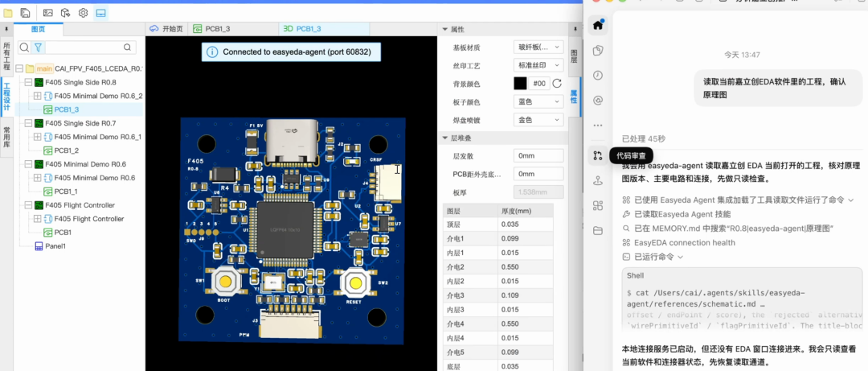The width and height of the screenshot is (868, 371).
Task: Click the magnifier icon left of the filter
Action: tap(24, 47)
